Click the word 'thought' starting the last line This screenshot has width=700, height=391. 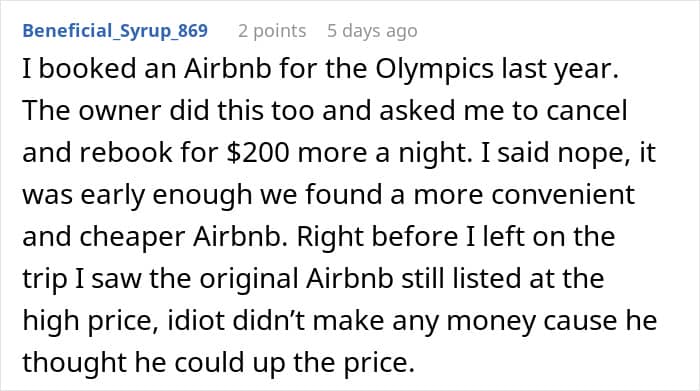[x=74, y=362]
